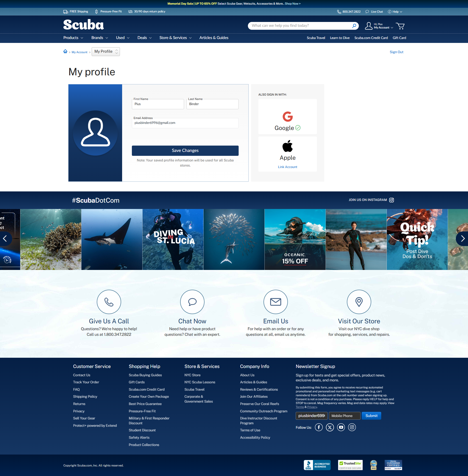Click the profile avatar picture
Viewport: 468px width, 476px height.
point(95,133)
